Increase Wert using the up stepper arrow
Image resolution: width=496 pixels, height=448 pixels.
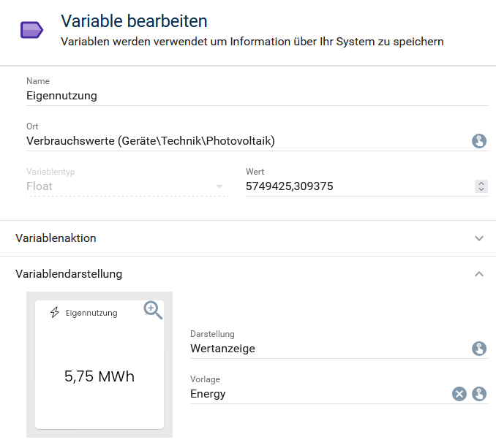click(x=481, y=183)
